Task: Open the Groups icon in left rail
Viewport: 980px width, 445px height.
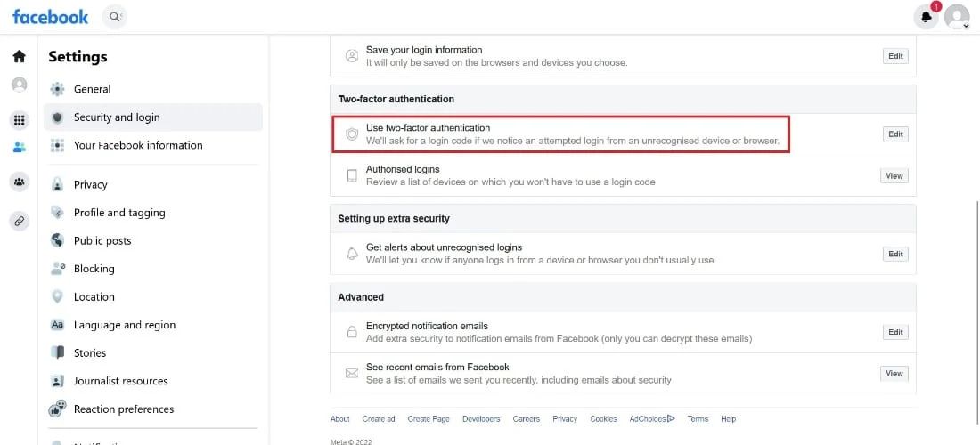Action: [x=20, y=182]
